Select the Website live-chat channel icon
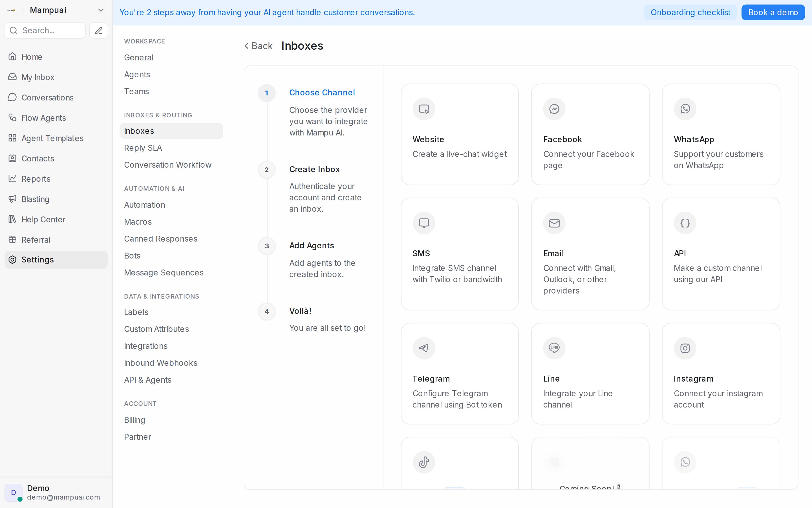Viewport: 812px width, 508px height. pos(424,109)
